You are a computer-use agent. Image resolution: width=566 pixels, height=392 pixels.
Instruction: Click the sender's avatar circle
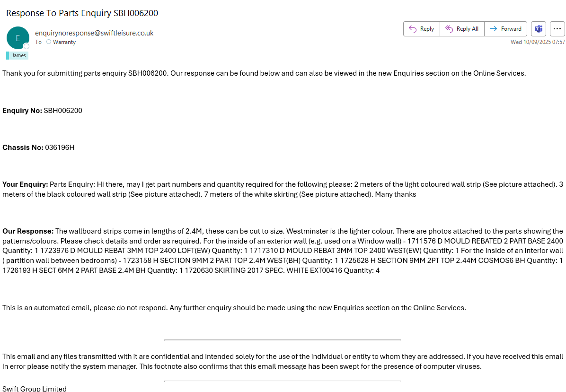(x=18, y=38)
